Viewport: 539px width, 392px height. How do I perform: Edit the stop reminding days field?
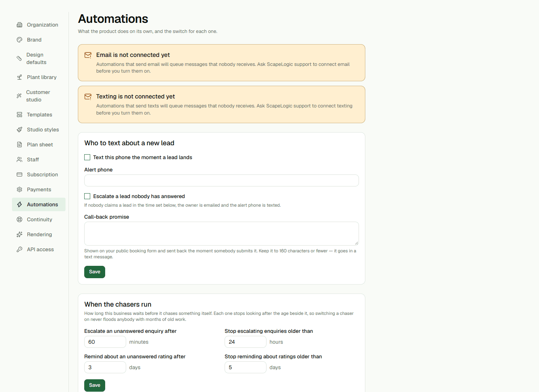[x=246, y=367]
